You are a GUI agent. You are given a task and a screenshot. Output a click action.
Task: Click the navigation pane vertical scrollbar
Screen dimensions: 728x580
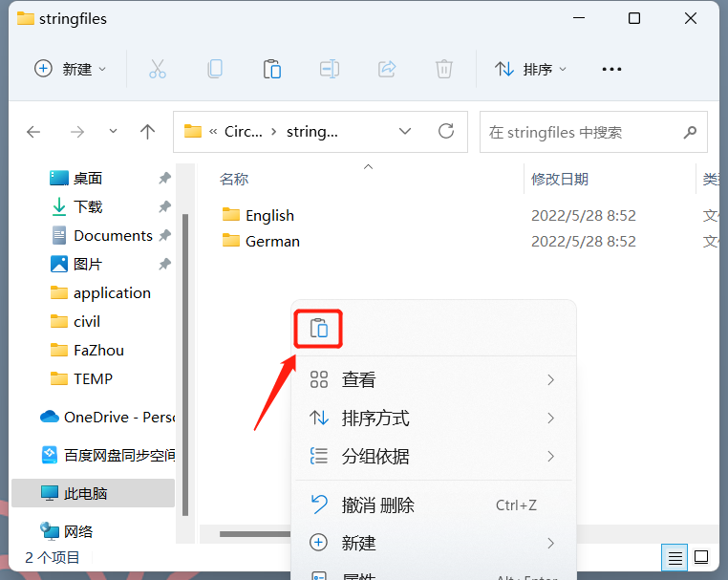[x=185, y=365]
